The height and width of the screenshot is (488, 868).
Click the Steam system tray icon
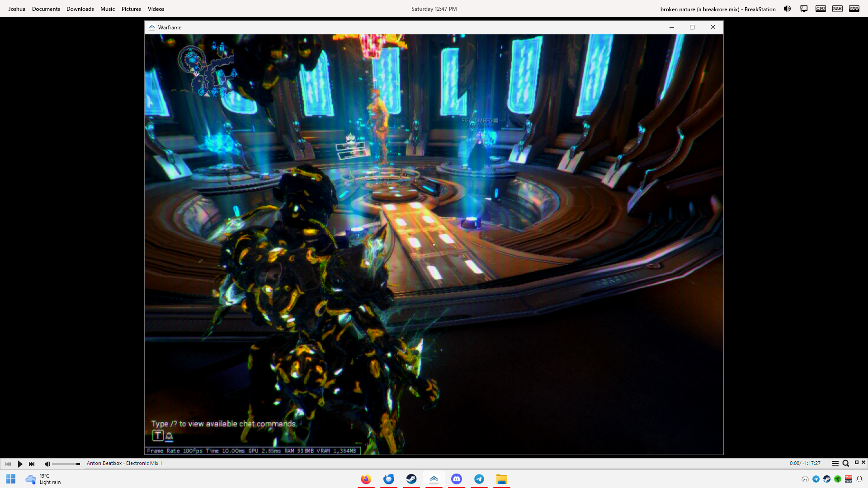(827, 479)
